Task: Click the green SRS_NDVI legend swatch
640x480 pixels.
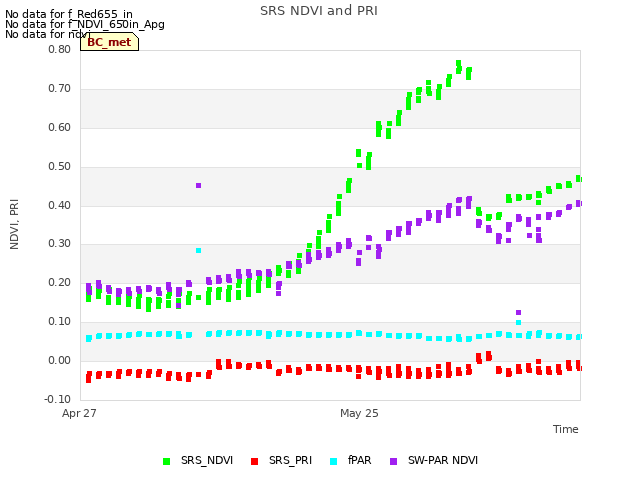Action: (x=167, y=461)
